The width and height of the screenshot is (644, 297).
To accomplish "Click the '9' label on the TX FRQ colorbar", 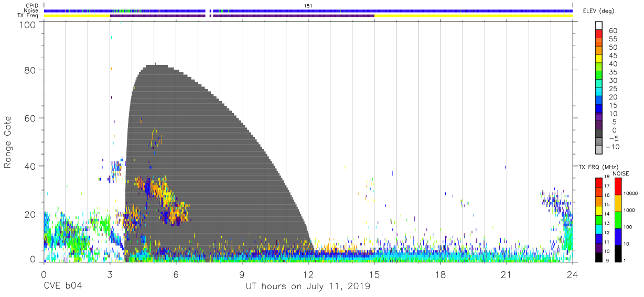I will 607,261.
